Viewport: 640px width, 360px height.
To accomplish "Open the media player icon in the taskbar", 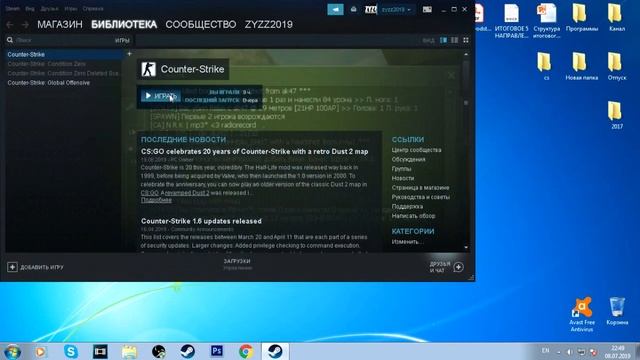I will click(41, 351).
